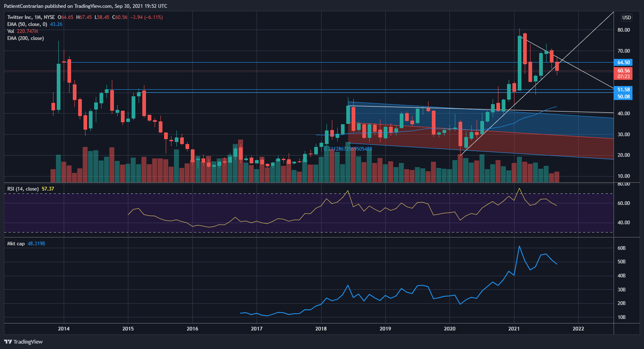Click the -3.94 (-6.11%) change readout

point(146,17)
